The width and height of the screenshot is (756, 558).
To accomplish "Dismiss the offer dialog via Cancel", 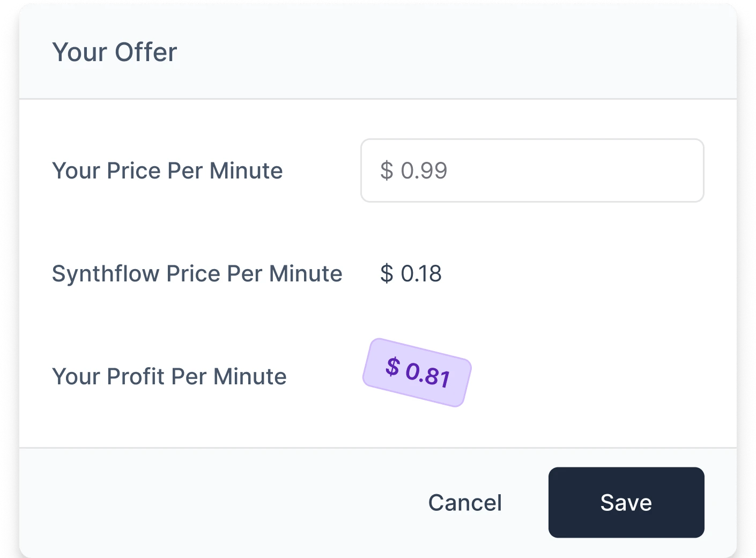I will pyautogui.click(x=464, y=502).
